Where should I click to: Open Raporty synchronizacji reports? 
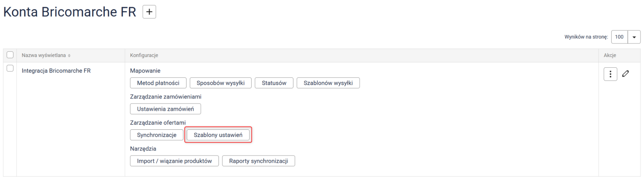click(258, 161)
